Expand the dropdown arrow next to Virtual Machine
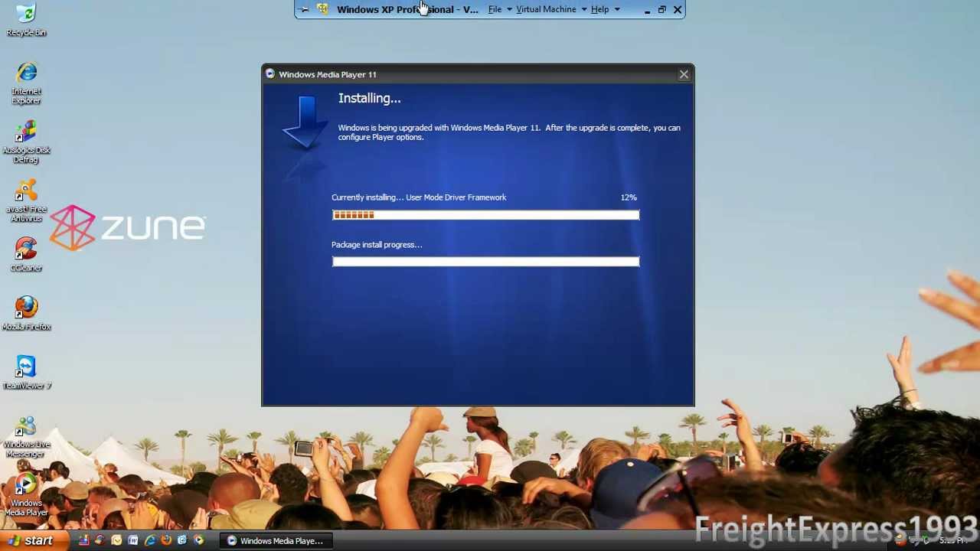This screenshot has width=980, height=551. (583, 10)
